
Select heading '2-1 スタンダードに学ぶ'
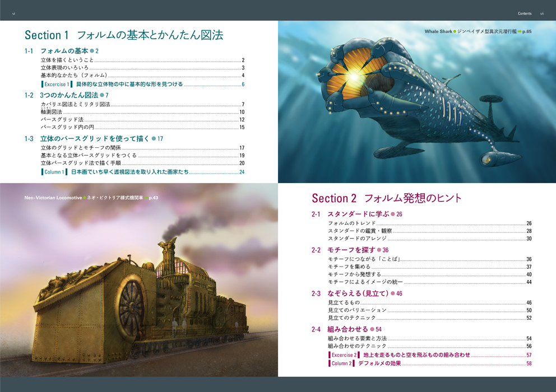(356, 214)
